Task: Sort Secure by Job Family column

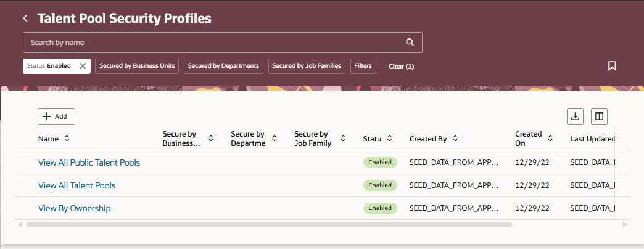Action: coord(343,139)
